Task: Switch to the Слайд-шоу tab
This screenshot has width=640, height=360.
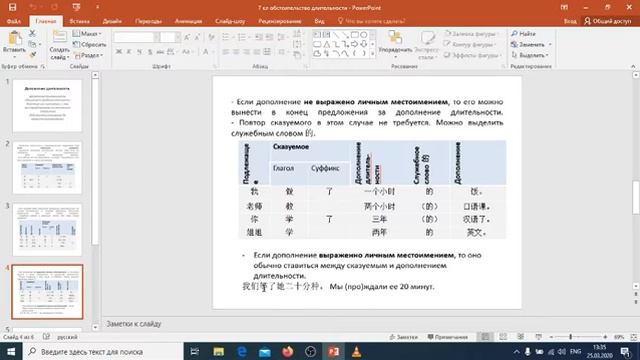Action: [230, 21]
